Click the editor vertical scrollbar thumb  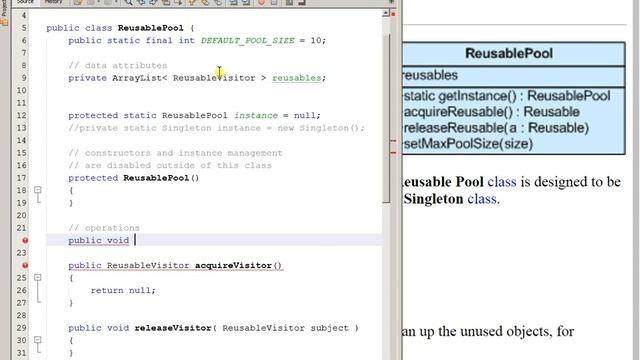386,118
